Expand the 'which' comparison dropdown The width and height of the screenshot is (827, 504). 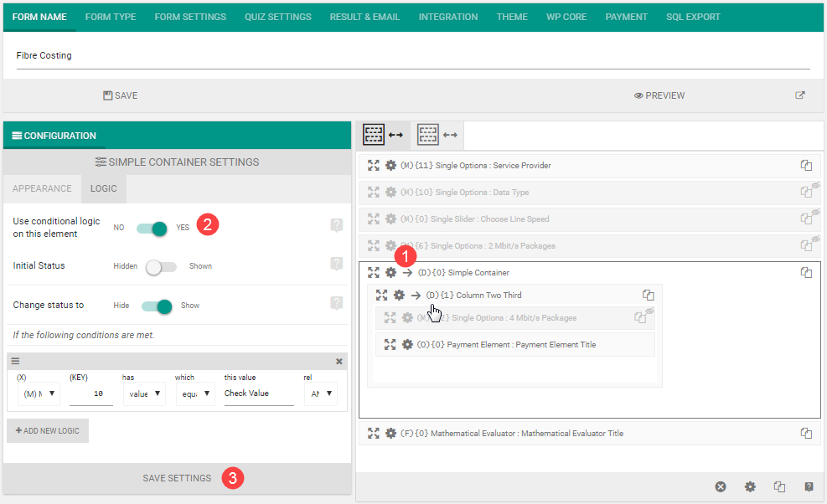[195, 393]
